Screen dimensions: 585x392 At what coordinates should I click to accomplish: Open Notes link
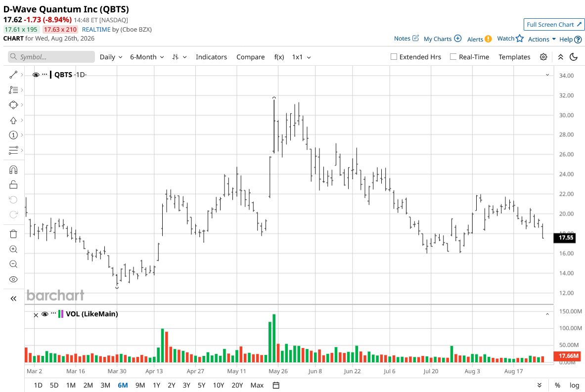[406, 39]
